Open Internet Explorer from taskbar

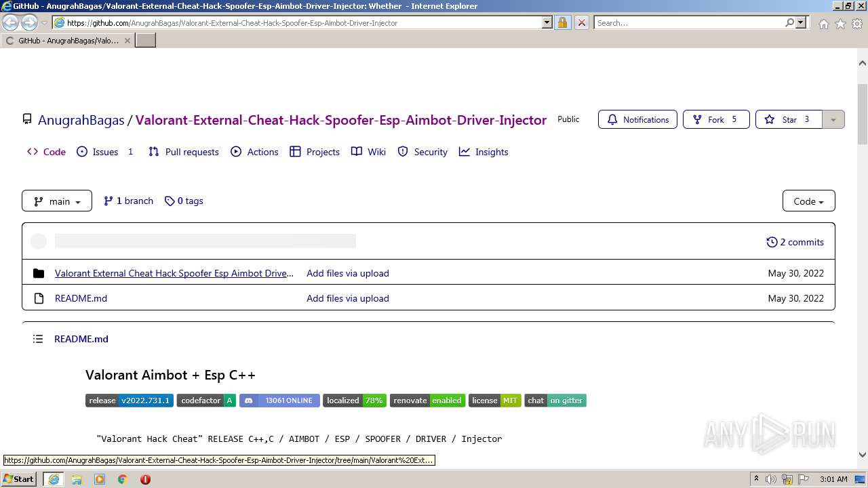coord(54,479)
